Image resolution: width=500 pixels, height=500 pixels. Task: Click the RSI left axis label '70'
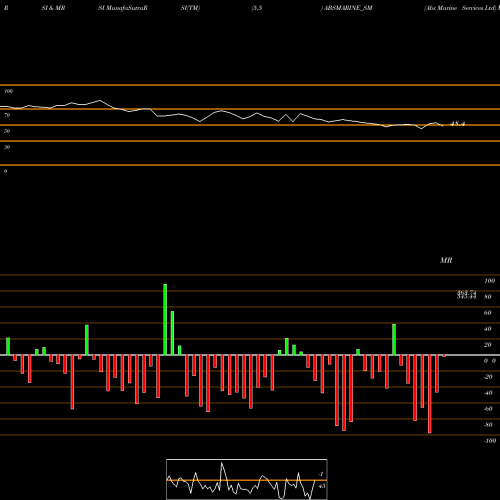click(7, 115)
